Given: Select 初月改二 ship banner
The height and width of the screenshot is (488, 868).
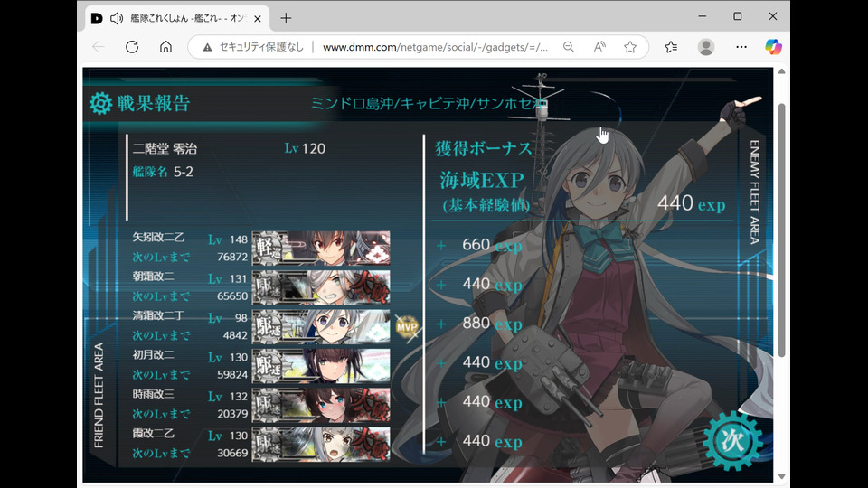Looking at the screenshot, I should (321, 366).
